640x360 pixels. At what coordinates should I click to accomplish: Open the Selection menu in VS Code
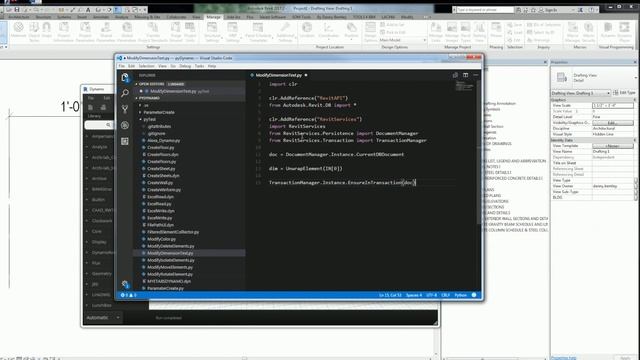coord(146,66)
